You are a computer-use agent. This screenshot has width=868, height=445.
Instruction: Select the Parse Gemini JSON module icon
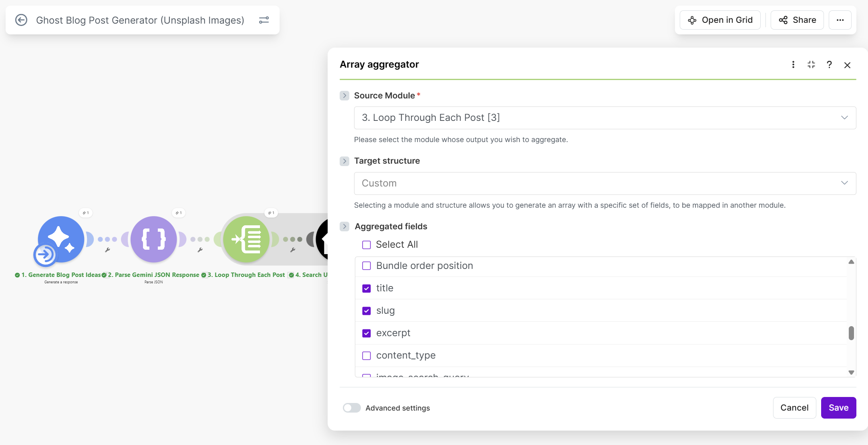154,239
